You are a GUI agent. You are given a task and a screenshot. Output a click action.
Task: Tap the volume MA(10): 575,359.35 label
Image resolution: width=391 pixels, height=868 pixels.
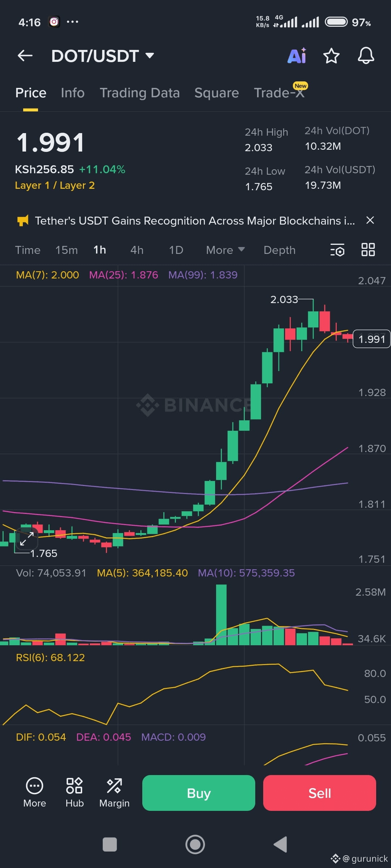(x=246, y=573)
